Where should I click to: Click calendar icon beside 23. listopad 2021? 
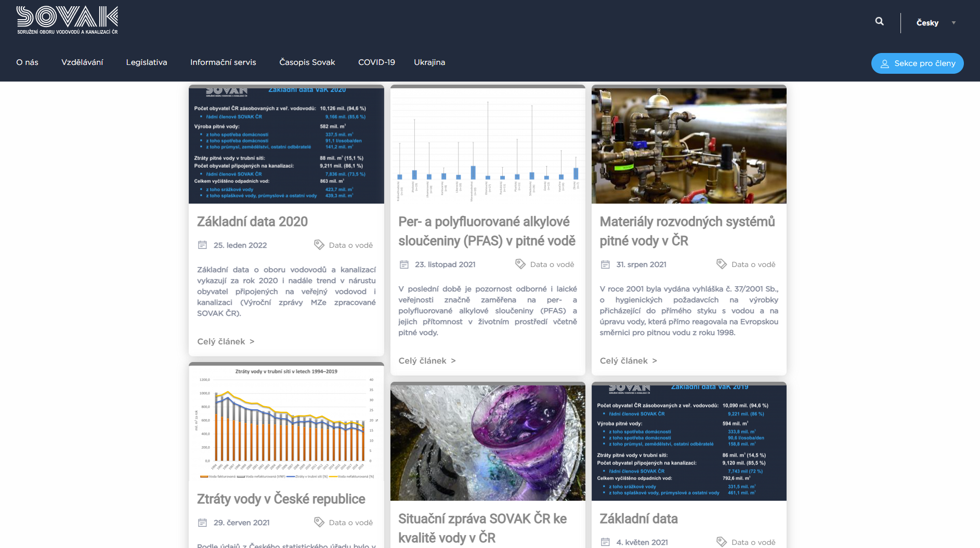404,264
